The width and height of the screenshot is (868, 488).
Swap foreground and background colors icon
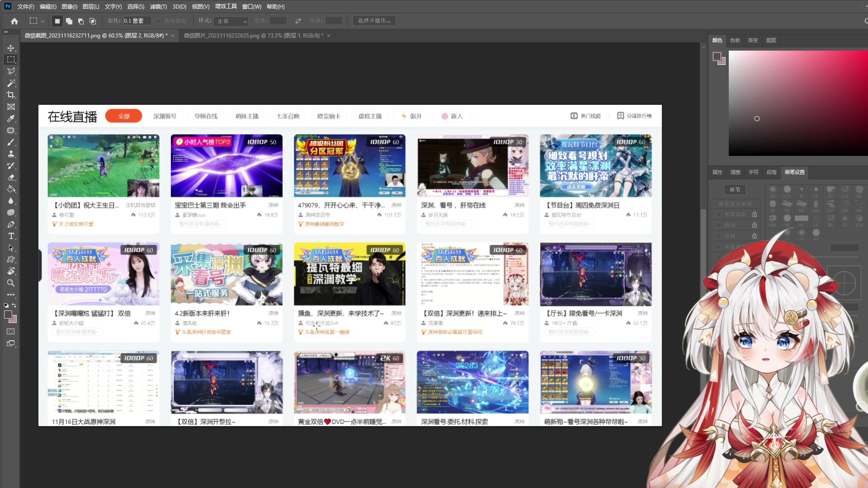[14, 305]
